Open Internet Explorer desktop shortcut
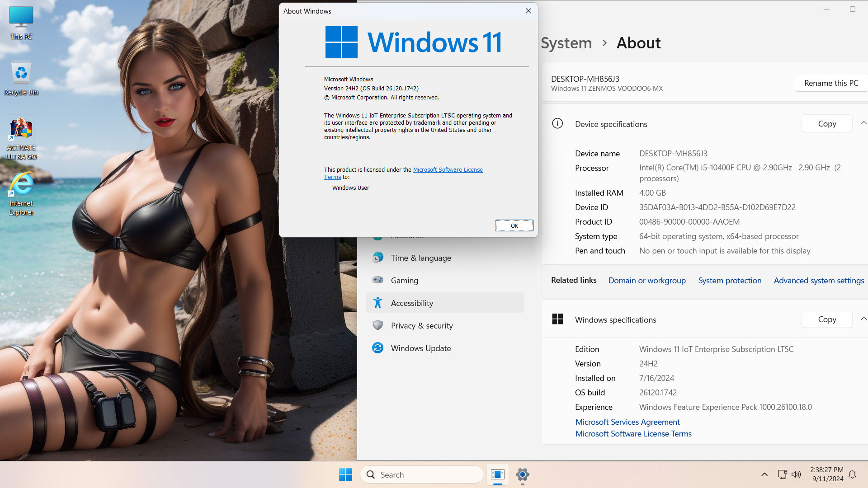Screen dimensions: 868x488 coord(21,194)
